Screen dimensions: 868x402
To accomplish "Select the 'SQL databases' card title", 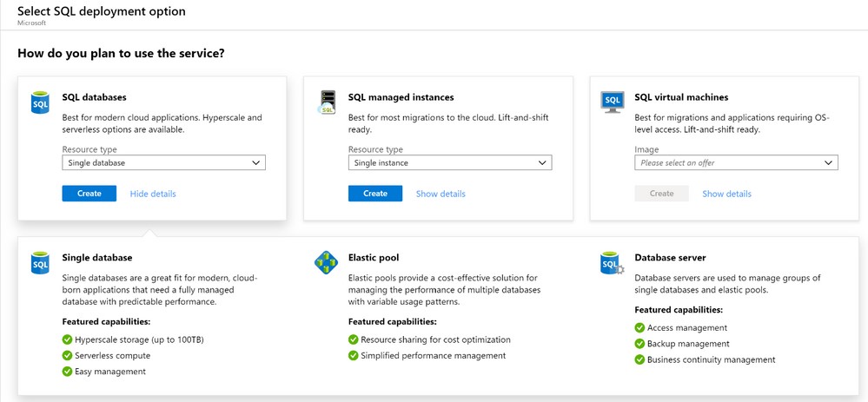I will (94, 97).
